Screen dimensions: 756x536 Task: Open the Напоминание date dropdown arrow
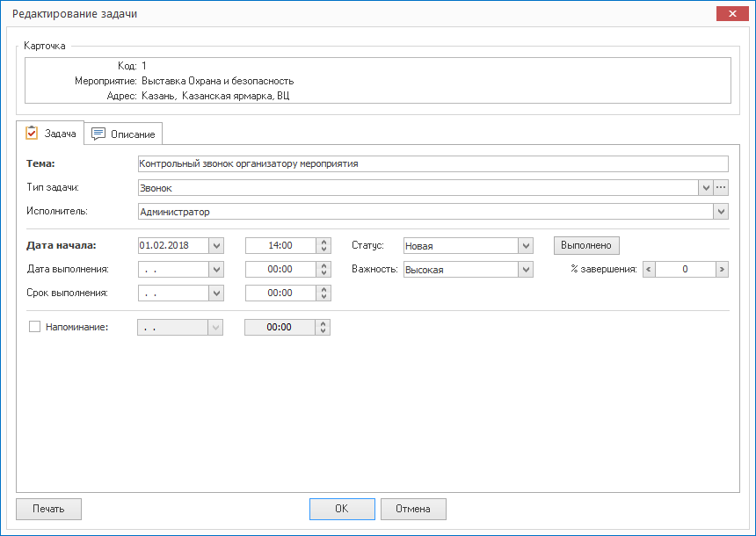215,327
